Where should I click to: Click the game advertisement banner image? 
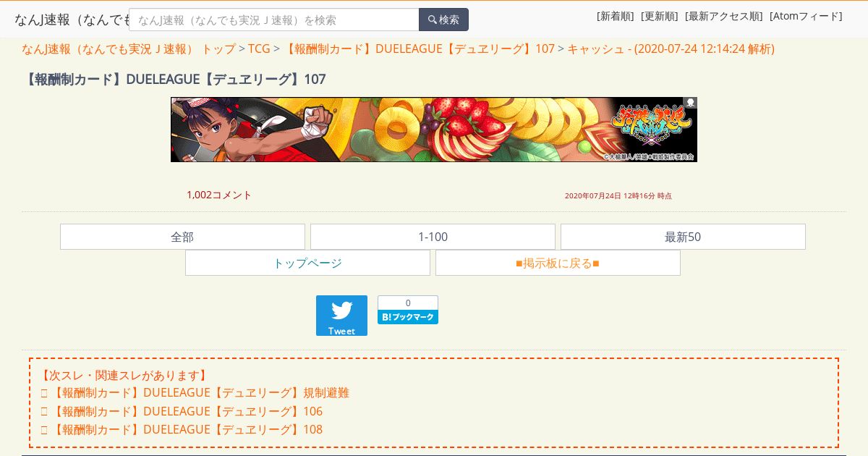point(434,130)
